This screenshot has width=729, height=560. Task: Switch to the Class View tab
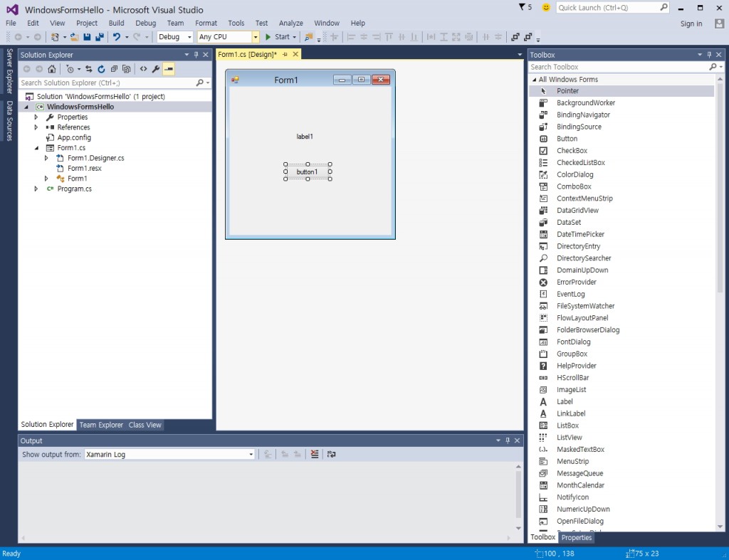(145, 425)
